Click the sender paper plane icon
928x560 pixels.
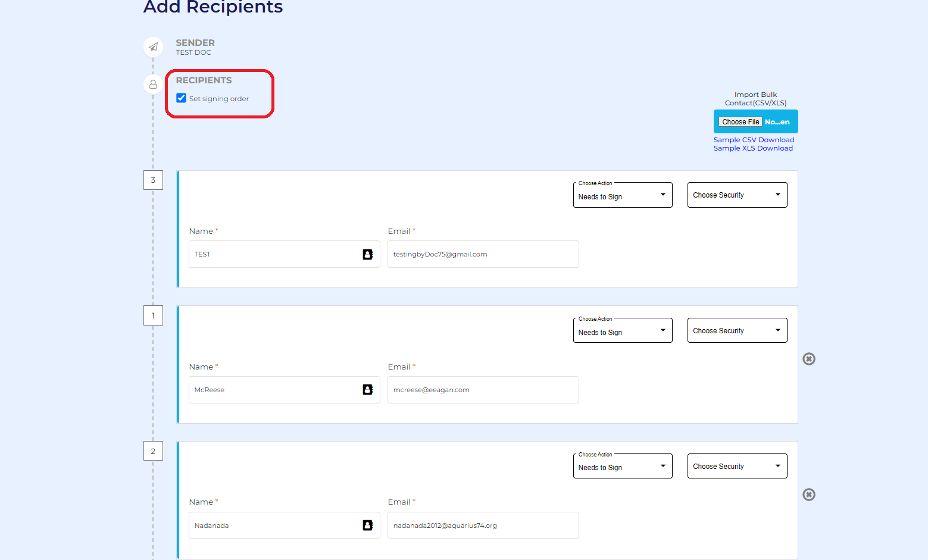point(153,47)
